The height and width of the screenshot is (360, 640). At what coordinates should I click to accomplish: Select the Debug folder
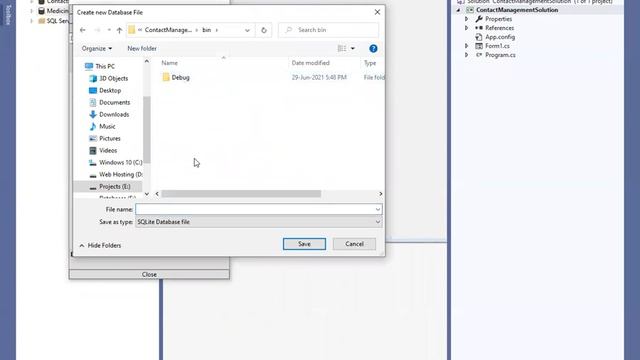pyautogui.click(x=180, y=77)
